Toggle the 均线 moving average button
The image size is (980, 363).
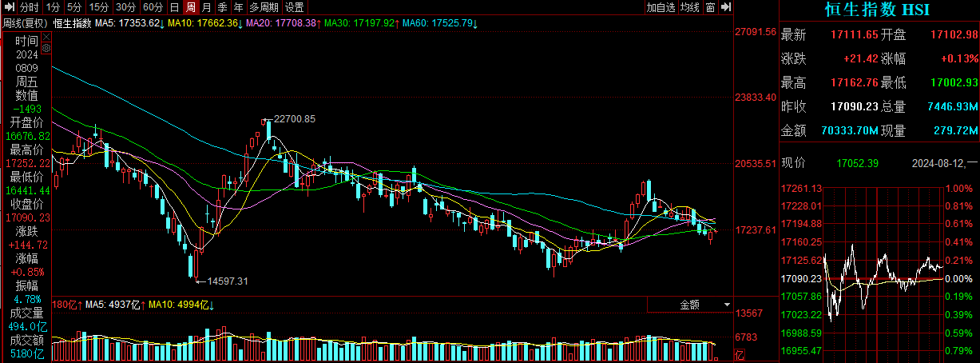coord(689,7)
